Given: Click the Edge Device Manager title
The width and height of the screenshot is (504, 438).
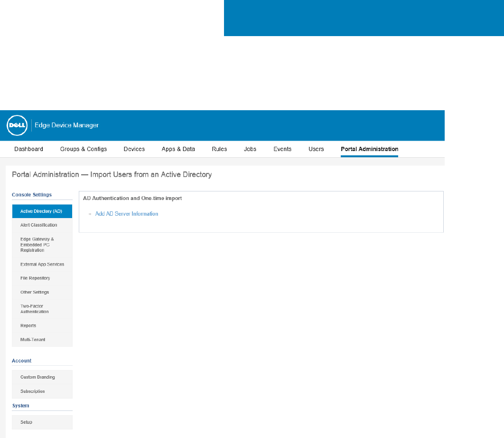Looking at the screenshot, I should tap(66, 125).
